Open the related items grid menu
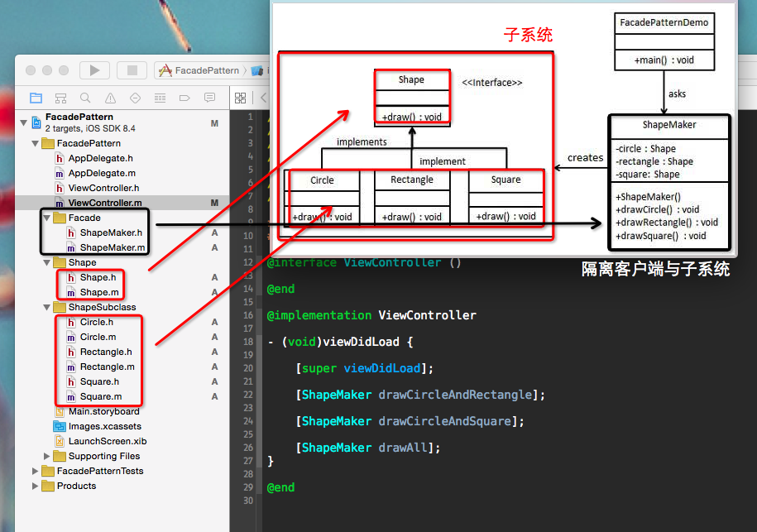 (241, 98)
